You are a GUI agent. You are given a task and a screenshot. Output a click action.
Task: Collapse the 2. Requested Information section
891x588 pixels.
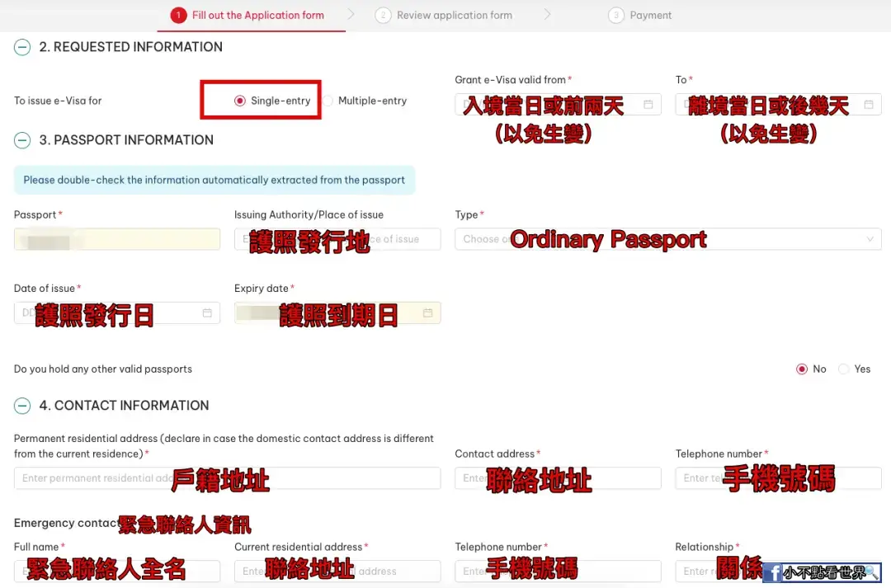22,47
